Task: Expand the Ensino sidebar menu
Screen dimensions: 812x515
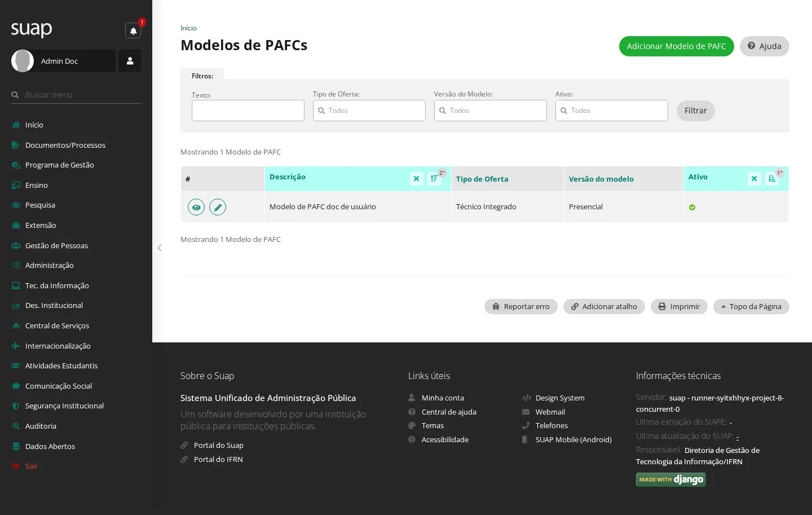Action: coord(76,185)
